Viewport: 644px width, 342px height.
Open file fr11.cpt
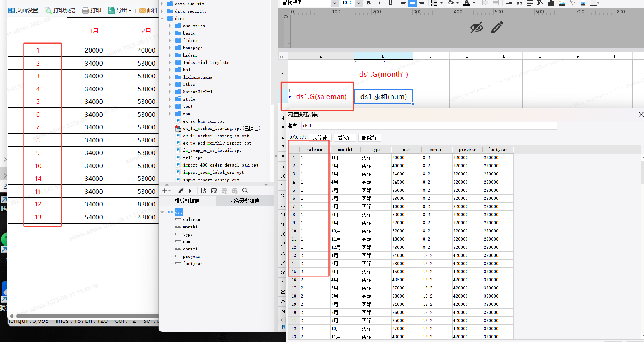click(192, 158)
